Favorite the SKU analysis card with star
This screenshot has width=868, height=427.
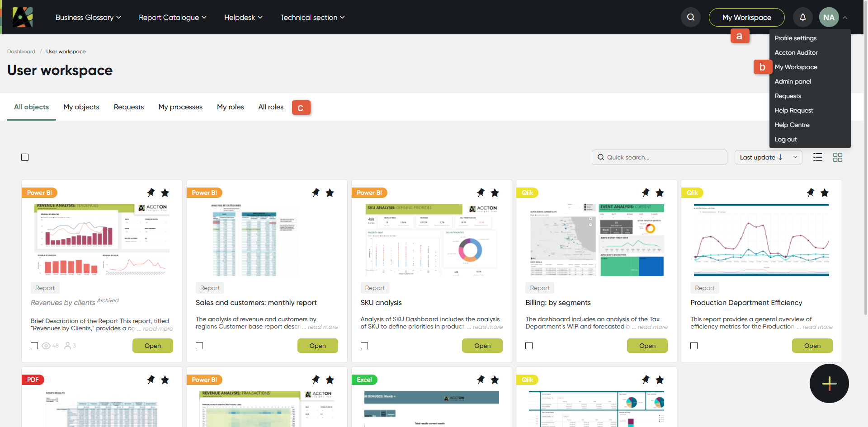(x=495, y=193)
